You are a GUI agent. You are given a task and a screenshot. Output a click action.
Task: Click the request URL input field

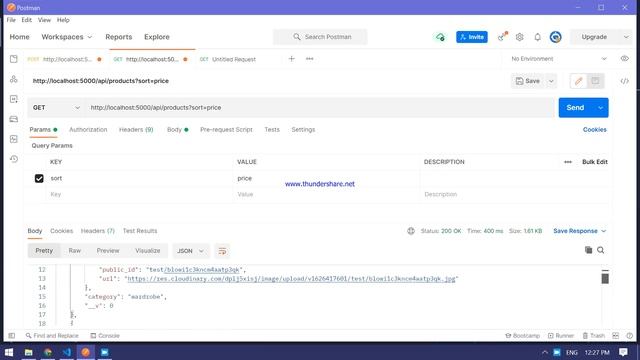[x=320, y=108]
